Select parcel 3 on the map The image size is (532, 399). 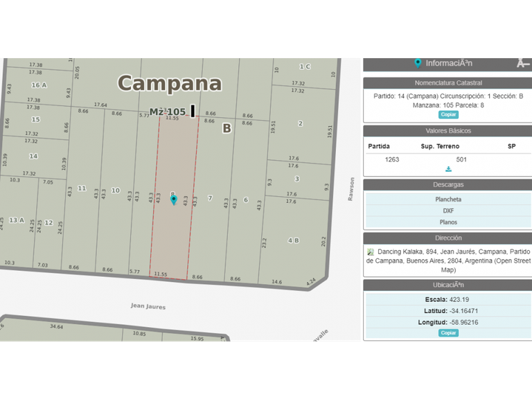click(297, 179)
